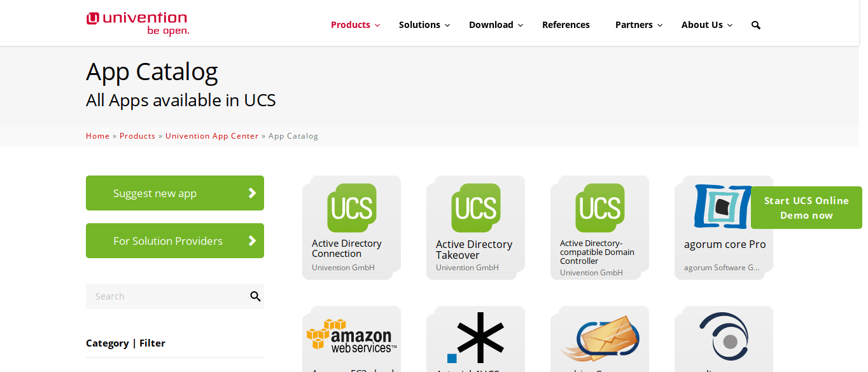Focus the sidebar Search input field
The height and width of the screenshot is (372, 868).
pyautogui.click(x=167, y=296)
